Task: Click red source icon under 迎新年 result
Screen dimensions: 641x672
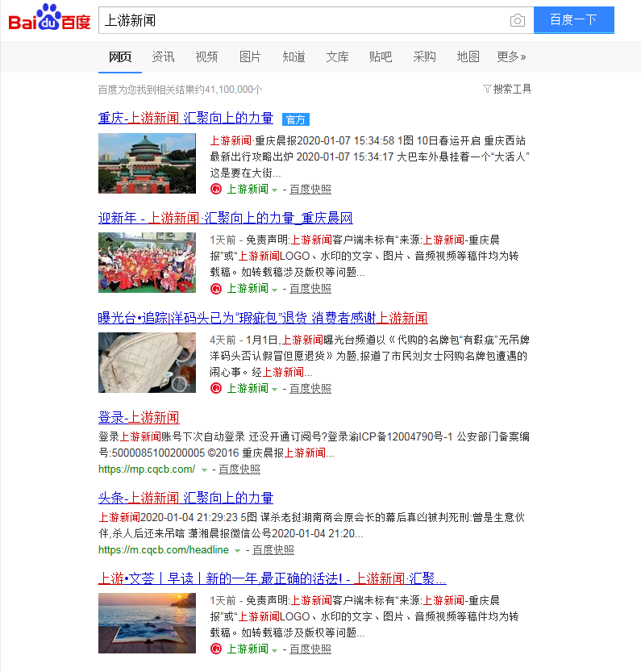Action: (x=216, y=289)
